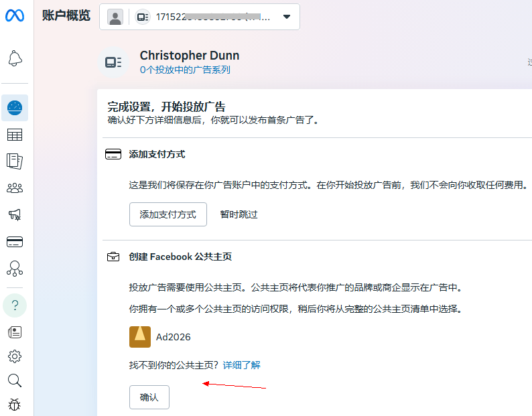Open the settings gear in sidebar

[15, 356]
